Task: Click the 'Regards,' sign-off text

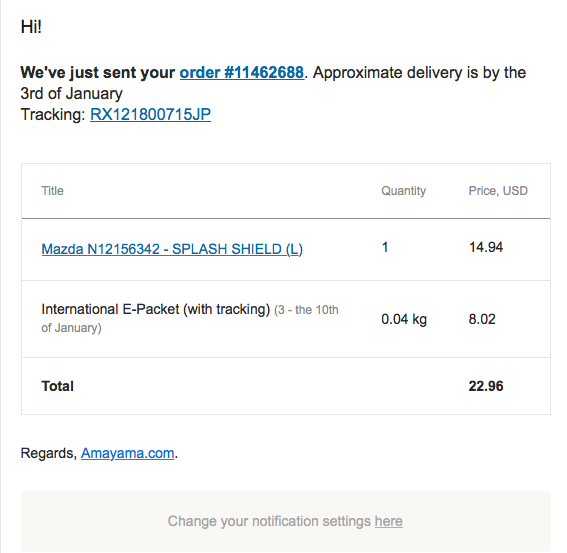Action: (48, 453)
